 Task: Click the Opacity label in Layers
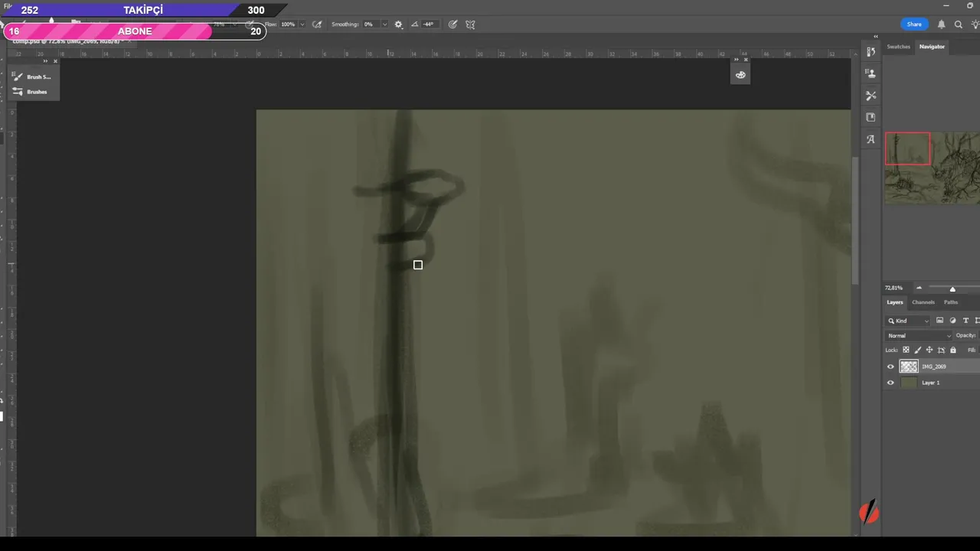(965, 335)
